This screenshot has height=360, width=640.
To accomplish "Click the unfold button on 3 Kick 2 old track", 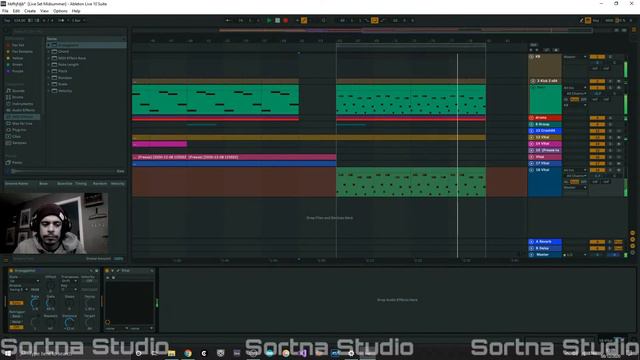I will tap(532, 81).
